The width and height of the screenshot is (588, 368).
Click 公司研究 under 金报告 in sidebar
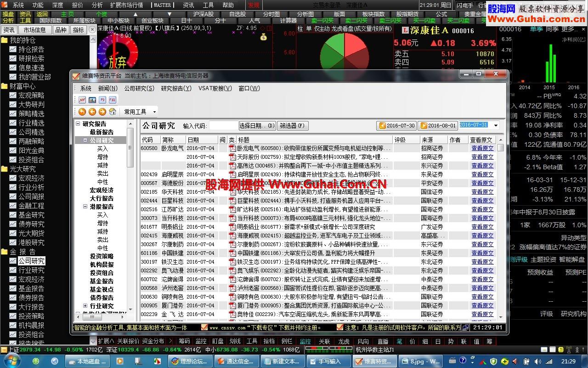pos(31,261)
